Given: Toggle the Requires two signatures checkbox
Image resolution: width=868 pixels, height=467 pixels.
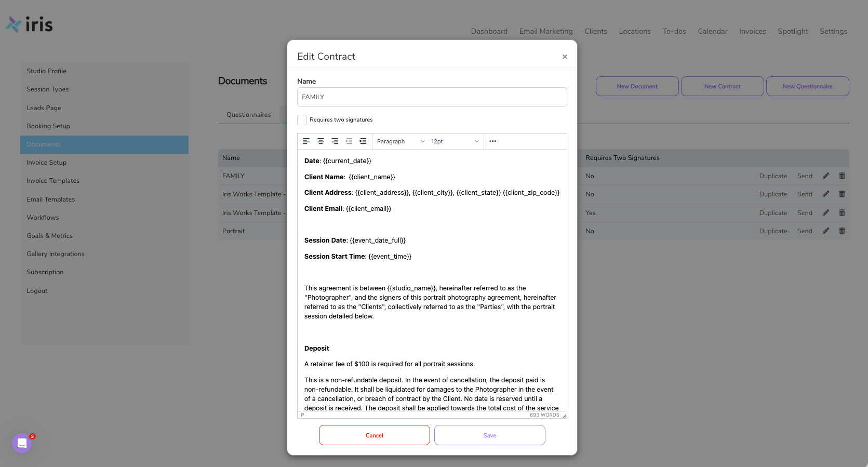Looking at the screenshot, I should [x=302, y=120].
